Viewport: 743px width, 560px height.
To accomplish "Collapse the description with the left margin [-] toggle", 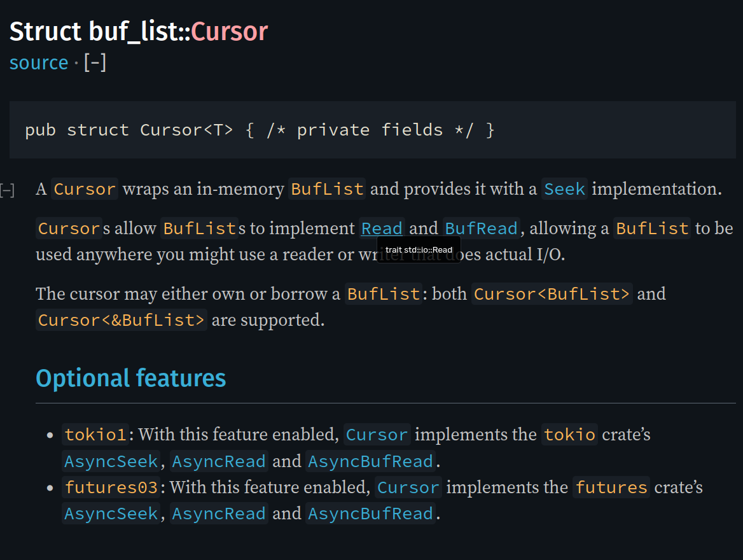I will [7, 190].
